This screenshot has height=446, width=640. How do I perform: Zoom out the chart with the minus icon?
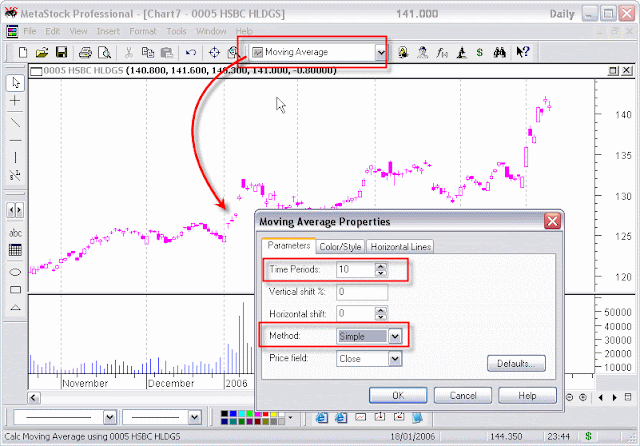click(x=570, y=397)
